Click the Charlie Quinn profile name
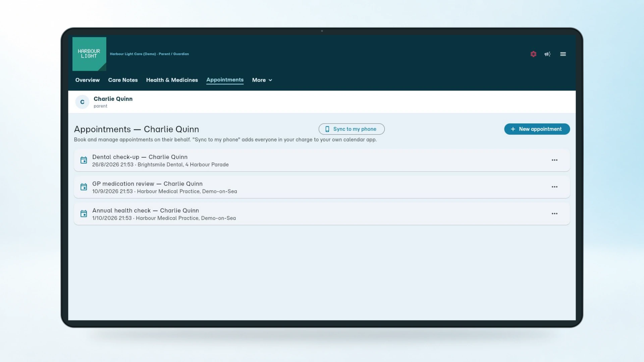The height and width of the screenshot is (362, 644). click(x=113, y=99)
